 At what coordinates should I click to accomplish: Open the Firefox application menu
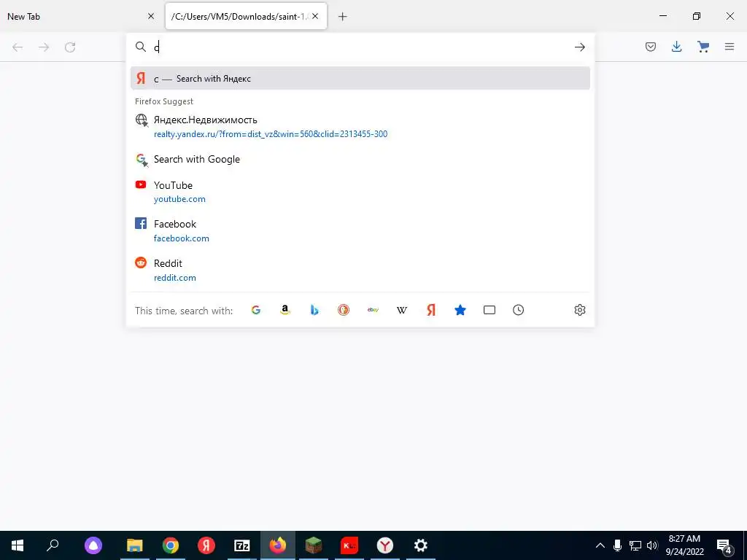pos(729,47)
